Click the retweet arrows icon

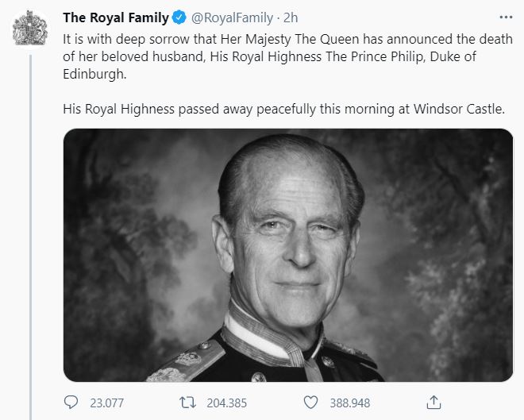pos(188,402)
